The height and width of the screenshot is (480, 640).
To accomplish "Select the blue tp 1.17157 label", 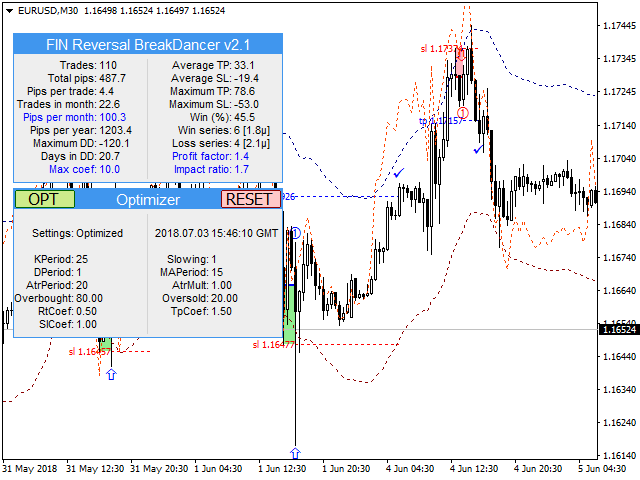I will click(x=439, y=121).
